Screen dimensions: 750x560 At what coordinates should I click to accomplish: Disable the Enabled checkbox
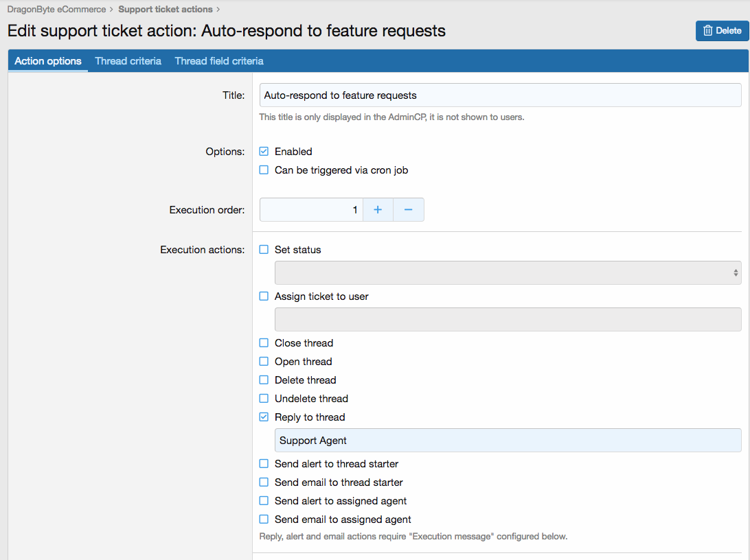pyautogui.click(x=264, y=152)
